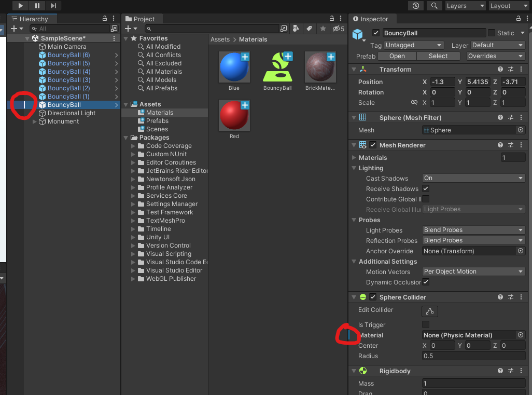Open Transform component help icon
This screenshot has width=532, height=395.
click(x=500, y=69)
